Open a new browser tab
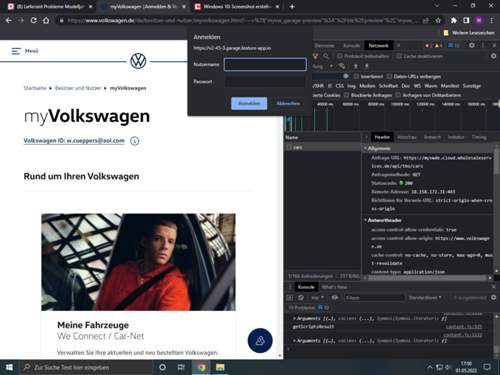Image resolution: width=500 pixels, height=375 pixels. coord(292,6)
